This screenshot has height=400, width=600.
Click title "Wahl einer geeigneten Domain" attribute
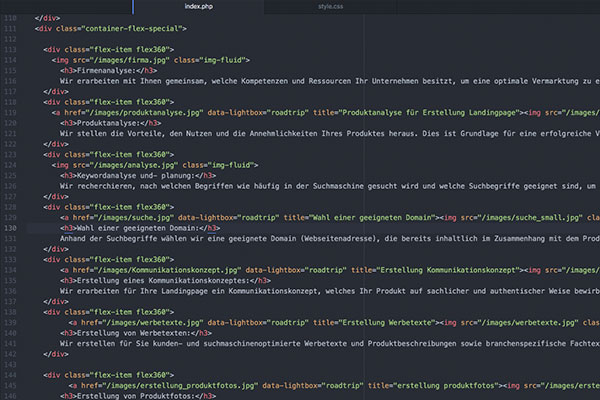372,217
